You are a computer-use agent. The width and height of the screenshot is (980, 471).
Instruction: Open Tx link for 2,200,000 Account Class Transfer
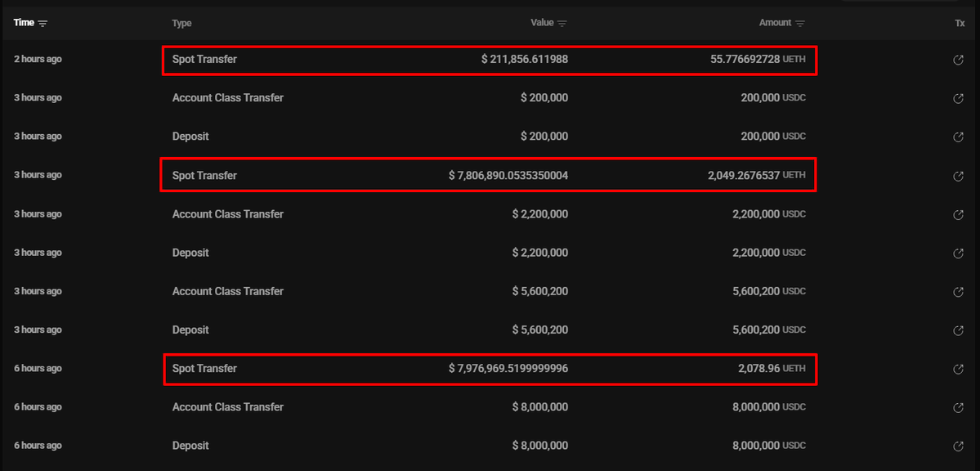point(959,214)
